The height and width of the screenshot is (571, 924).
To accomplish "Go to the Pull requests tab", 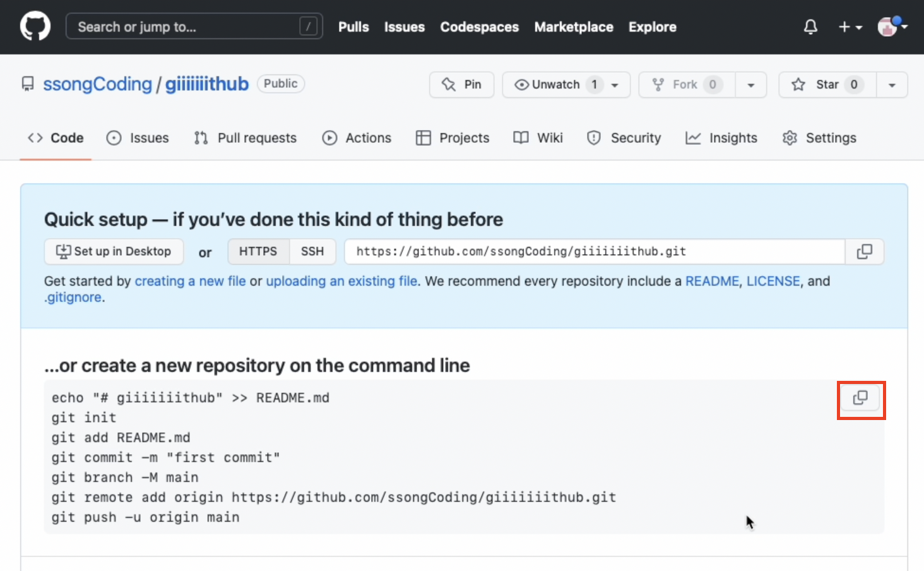I will click(245, 138).
